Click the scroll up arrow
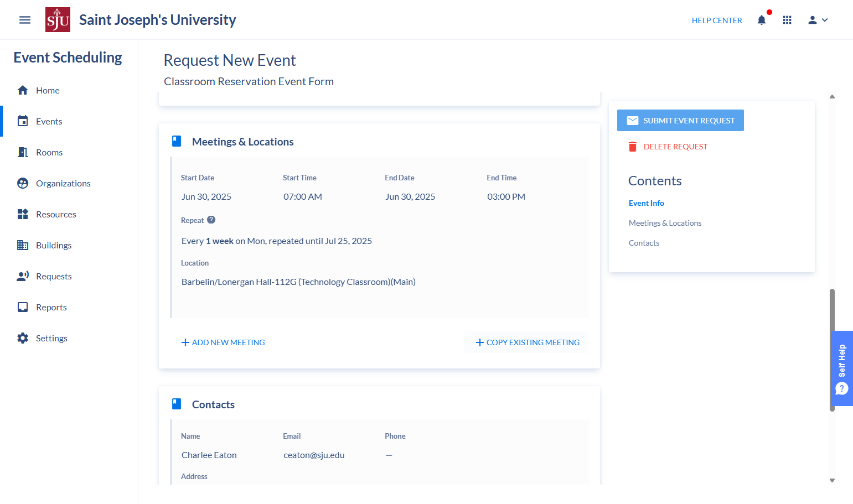Viewport: 853px width, 504px height. coord(832,97)
